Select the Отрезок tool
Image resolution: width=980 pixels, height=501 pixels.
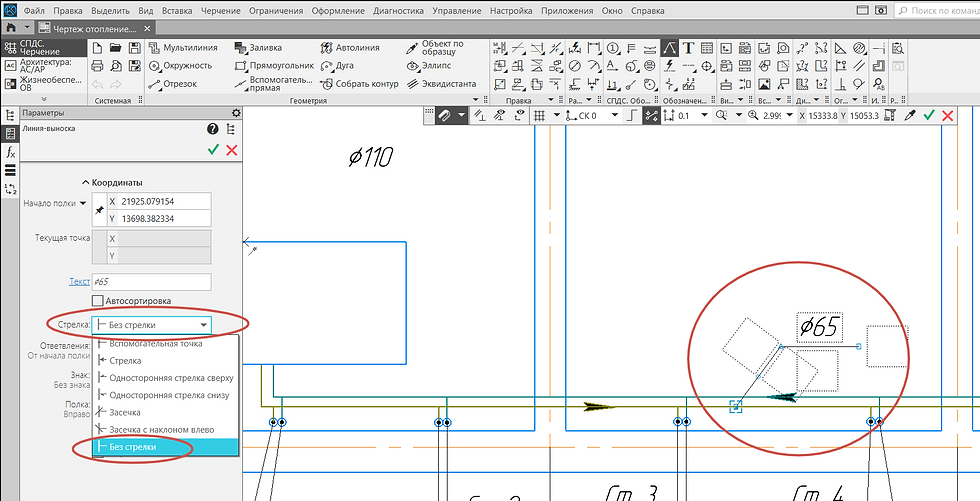click(x=174, y=84)
